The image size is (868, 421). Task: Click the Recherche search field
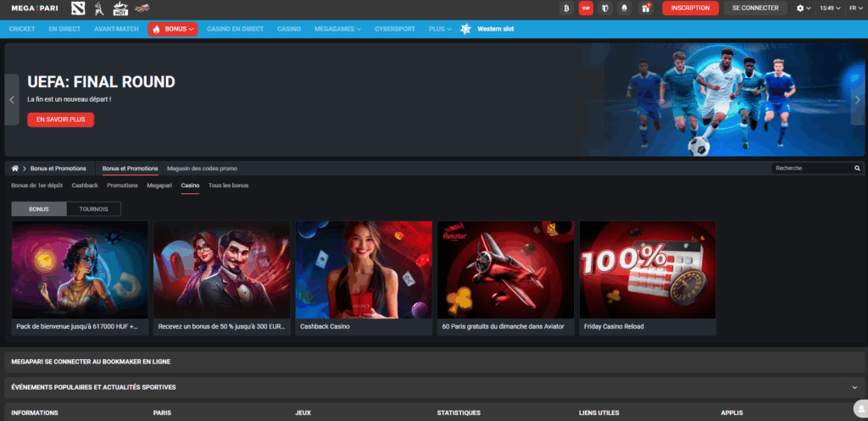(812, 169)
